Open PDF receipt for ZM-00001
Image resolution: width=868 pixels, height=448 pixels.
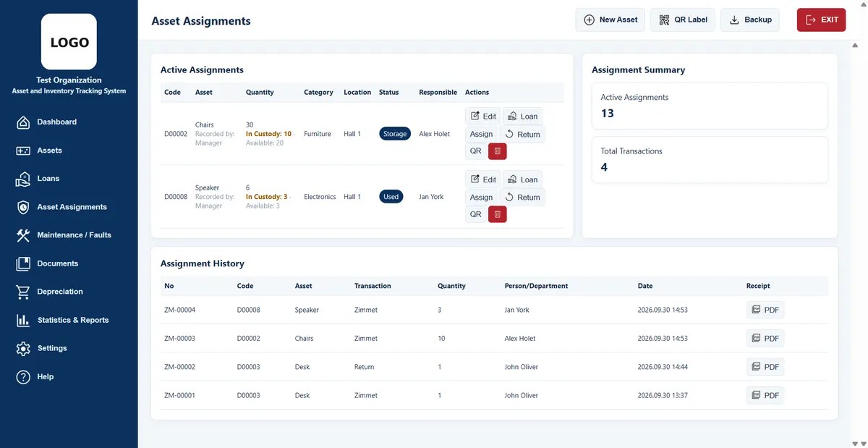[765, 395]
